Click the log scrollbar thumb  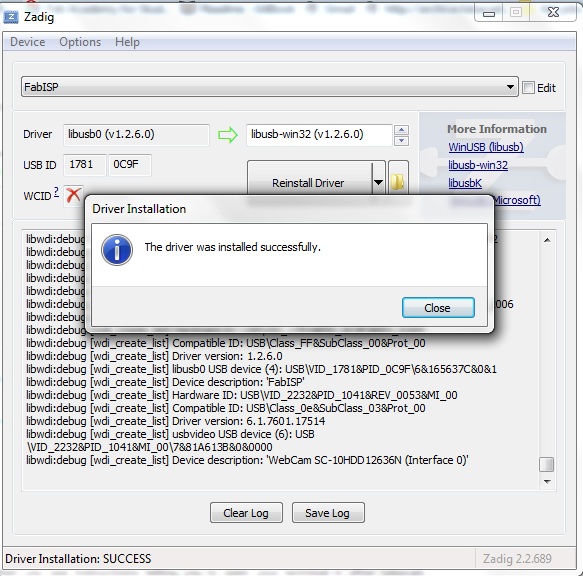pos(547,464)
